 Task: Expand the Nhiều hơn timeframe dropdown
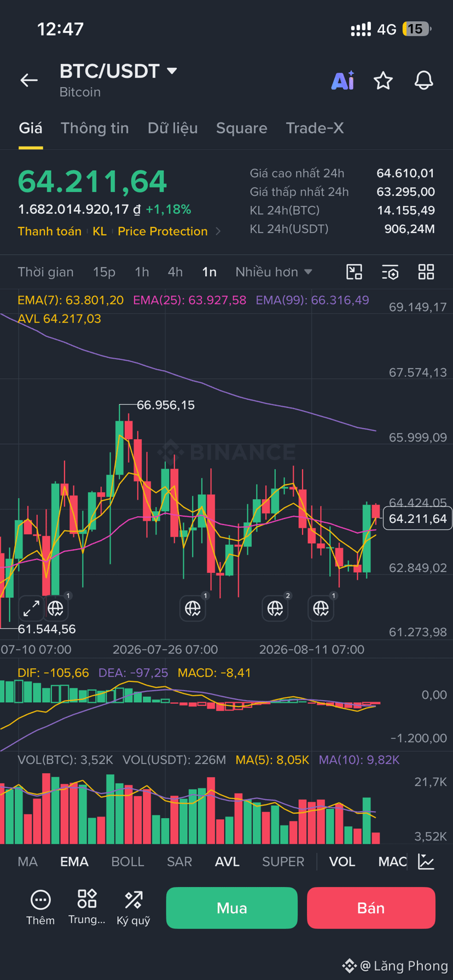[274, 272]
